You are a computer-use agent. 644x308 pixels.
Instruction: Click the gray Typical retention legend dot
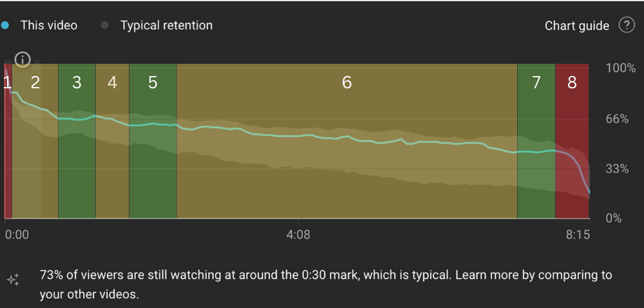[x=105, y=26]
